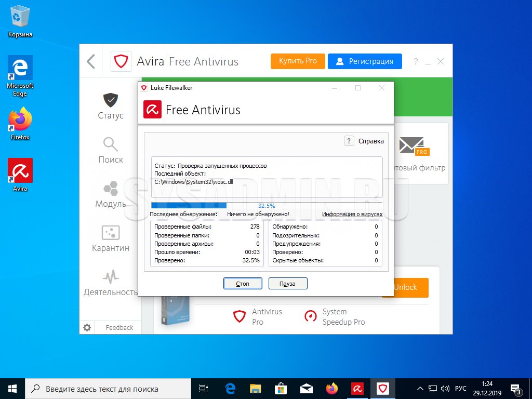The image size is (532, 399).
Task: Click the Регистрация button
Action: (365, 61)
